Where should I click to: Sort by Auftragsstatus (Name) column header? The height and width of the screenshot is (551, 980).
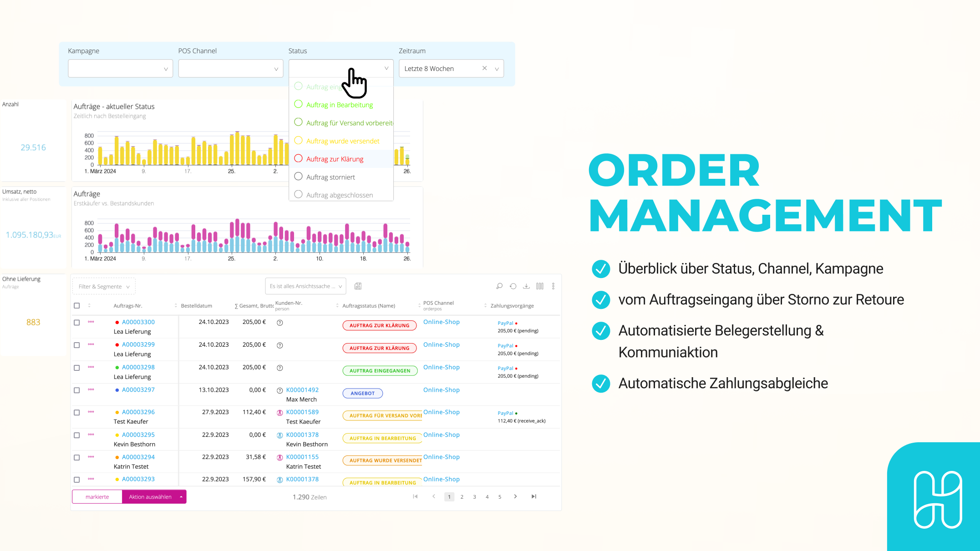[x=369, y=306]
